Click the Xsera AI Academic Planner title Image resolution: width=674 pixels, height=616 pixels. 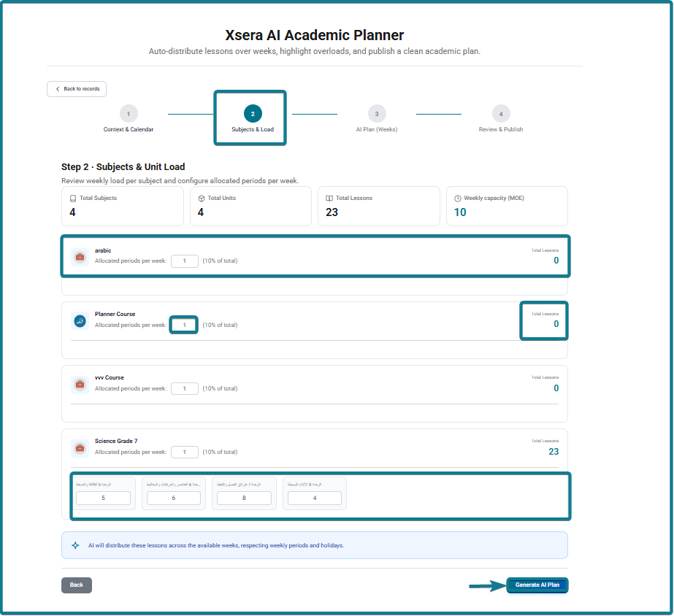pos(315,35)
